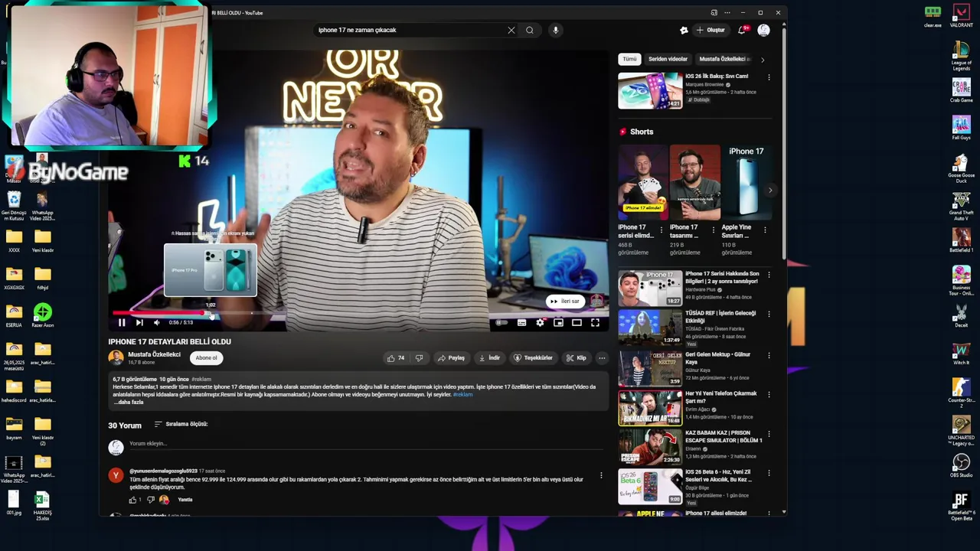
Task: Show more filter chips with right arrow
Action: (762, 59)
